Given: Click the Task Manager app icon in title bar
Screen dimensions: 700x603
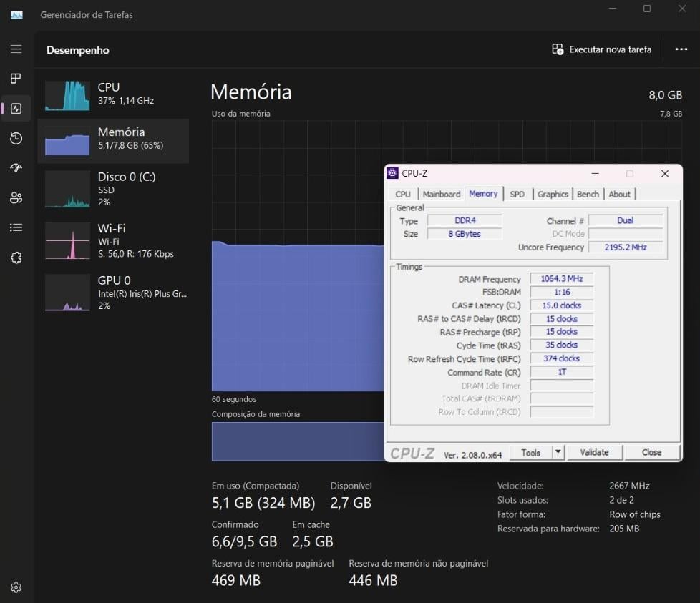Looking at the screenshot, I should tap(16, 15).
